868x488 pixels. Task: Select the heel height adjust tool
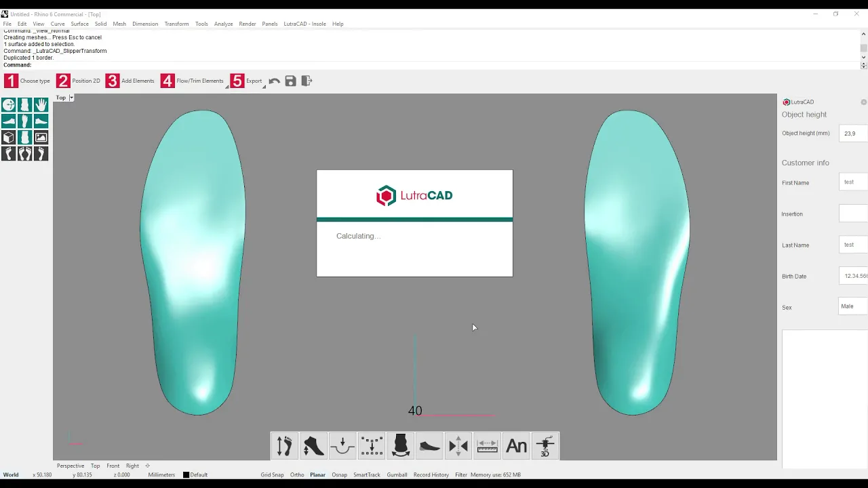tap(313, 446)
